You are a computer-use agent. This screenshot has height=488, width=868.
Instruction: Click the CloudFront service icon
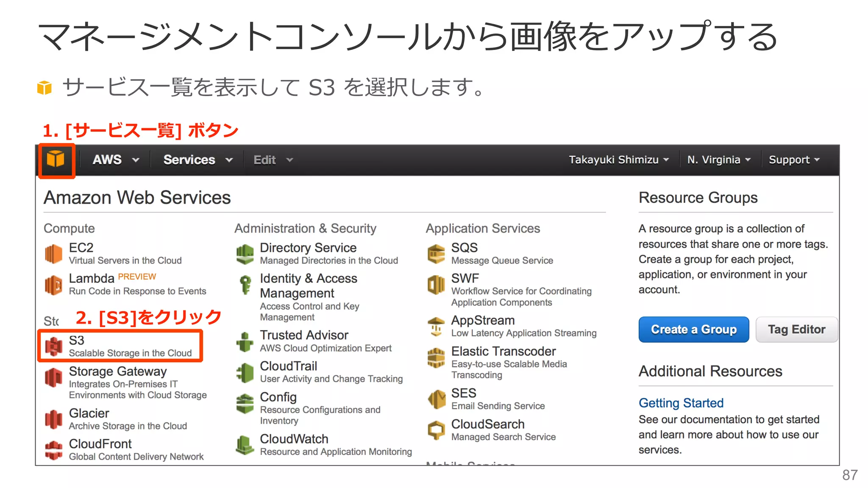pos(54,450)
